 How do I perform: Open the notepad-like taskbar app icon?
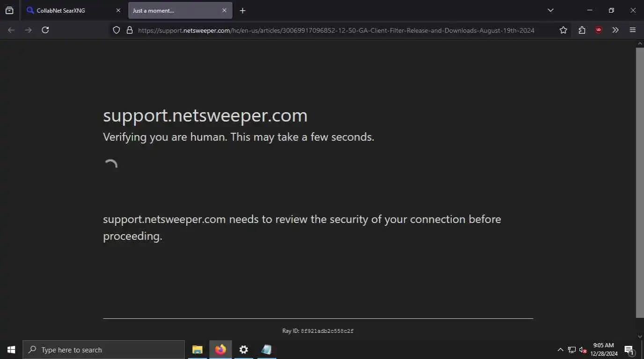click(266, 350)
